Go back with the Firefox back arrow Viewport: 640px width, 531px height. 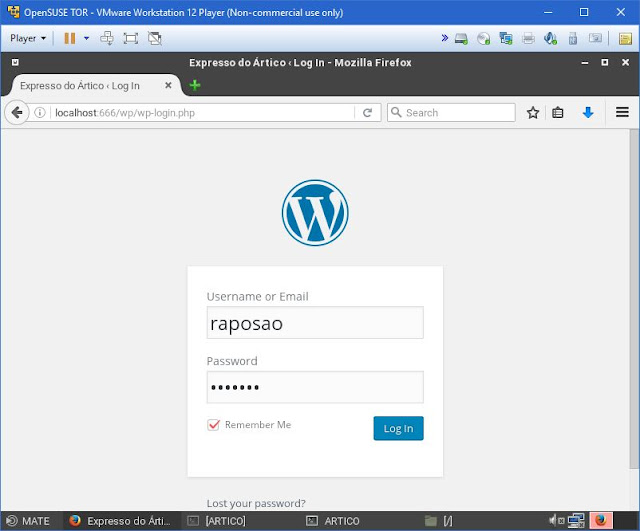click(x=17, y=112)
